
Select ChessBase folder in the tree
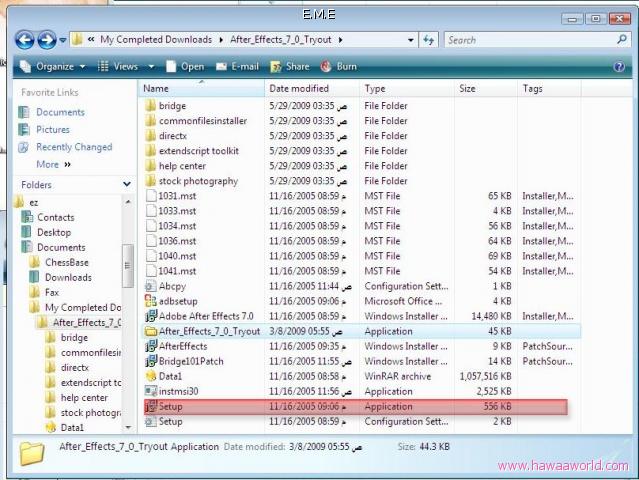(x=67, y=262)
